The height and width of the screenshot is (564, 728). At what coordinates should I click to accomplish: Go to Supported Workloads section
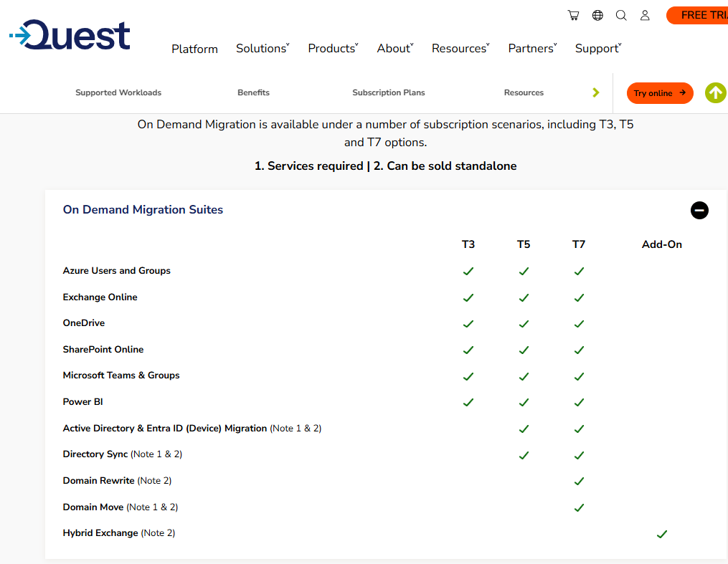click(118, 92)
